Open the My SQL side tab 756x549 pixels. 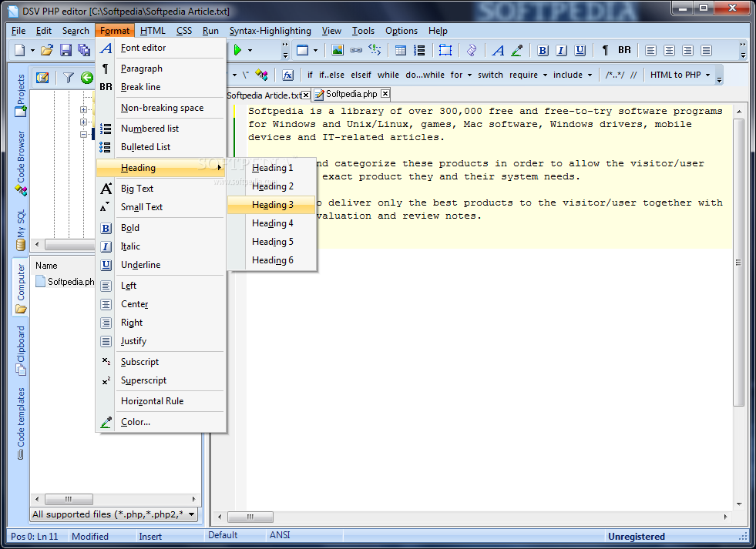pyautogui.click(x=21, y=230)
